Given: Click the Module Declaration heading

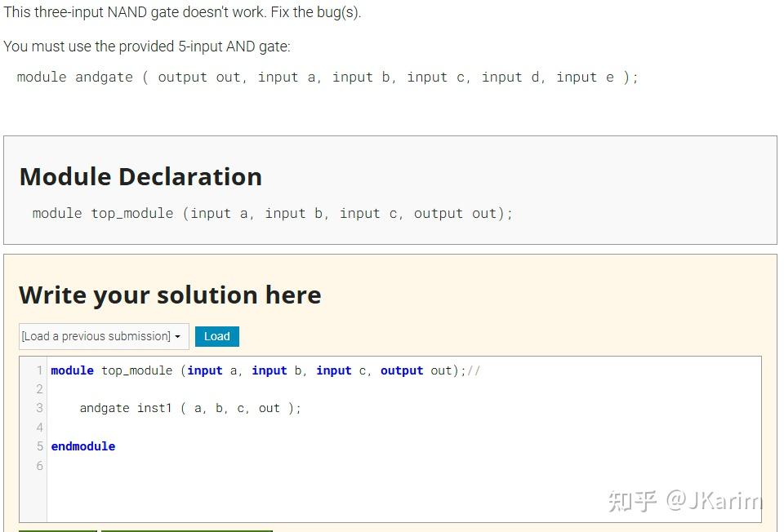Looking at the screenshot, I should [140, 176].
